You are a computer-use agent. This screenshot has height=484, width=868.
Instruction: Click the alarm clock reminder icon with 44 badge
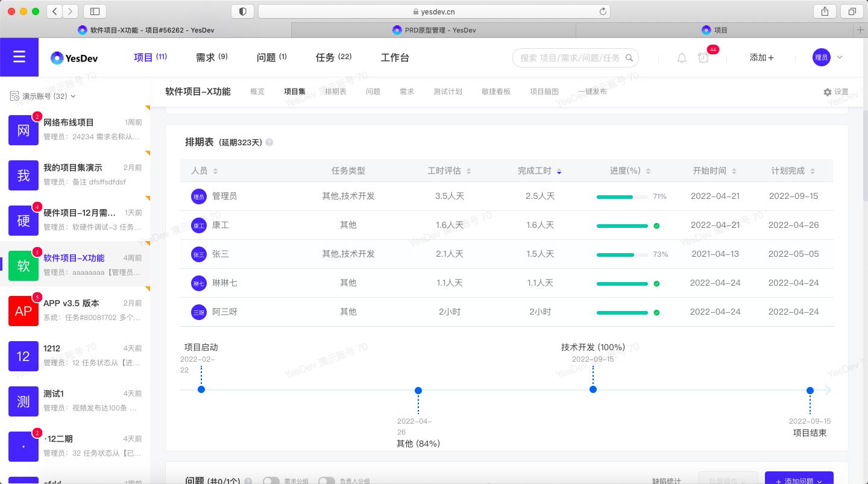point(704,57)
